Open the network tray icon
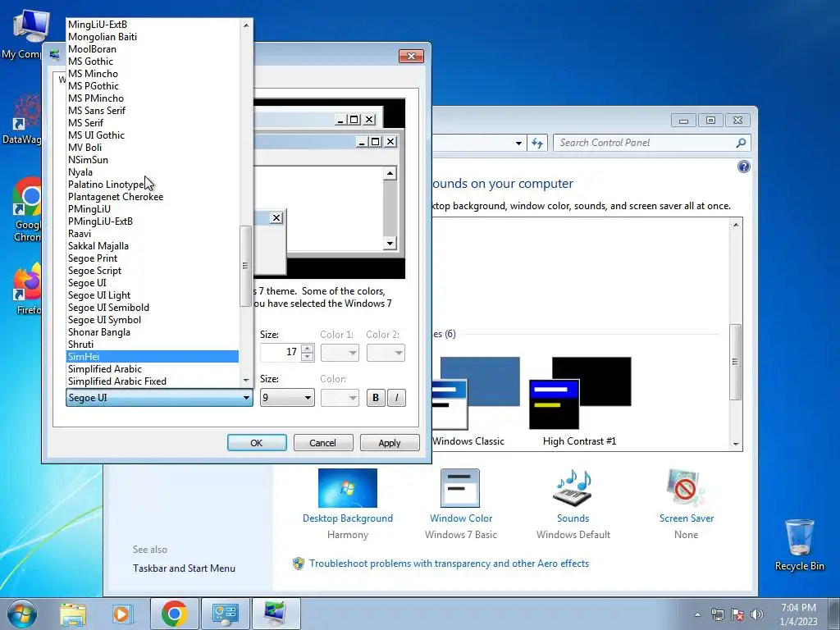840x630 pixels. (x=717, y=614)
